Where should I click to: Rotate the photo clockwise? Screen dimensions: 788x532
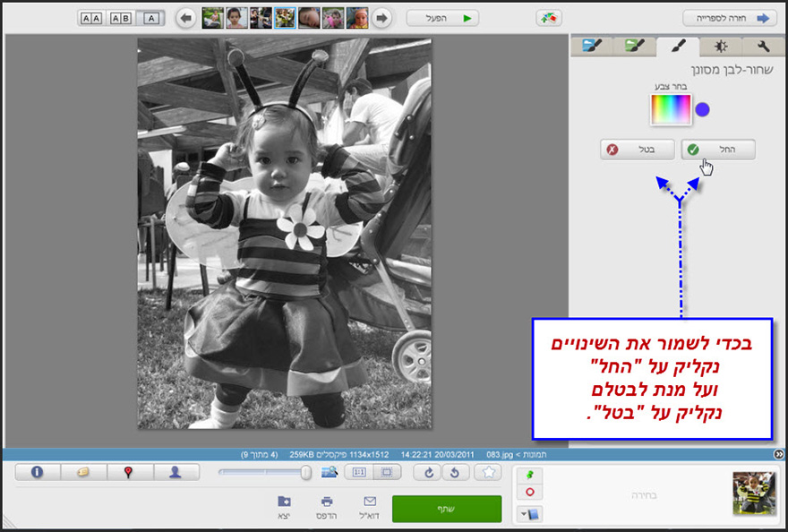[x=428, y=473]
